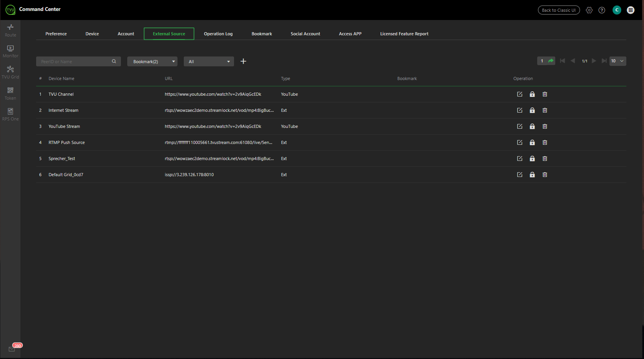
Task: Click the Command Center title
Action: (40, 9)
